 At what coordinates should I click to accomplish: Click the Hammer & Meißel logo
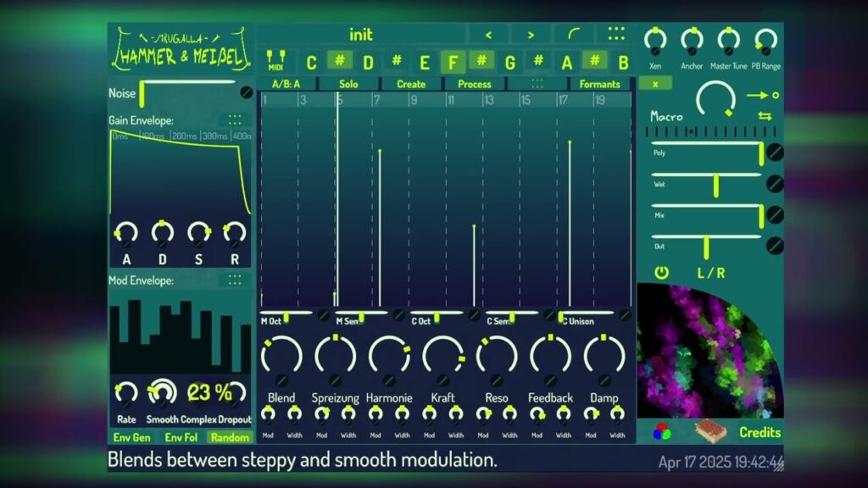coord(181,50)
